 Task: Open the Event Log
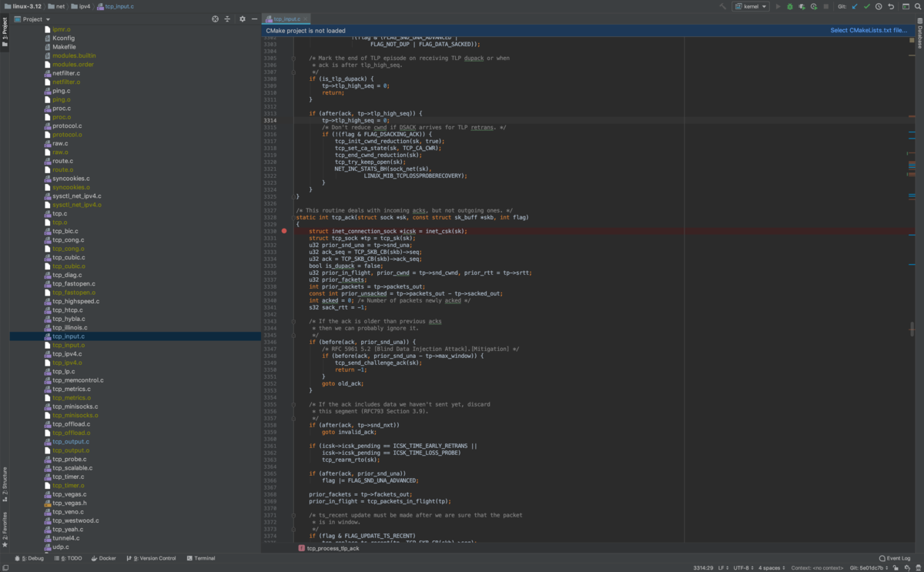click(x=895, y=558)
